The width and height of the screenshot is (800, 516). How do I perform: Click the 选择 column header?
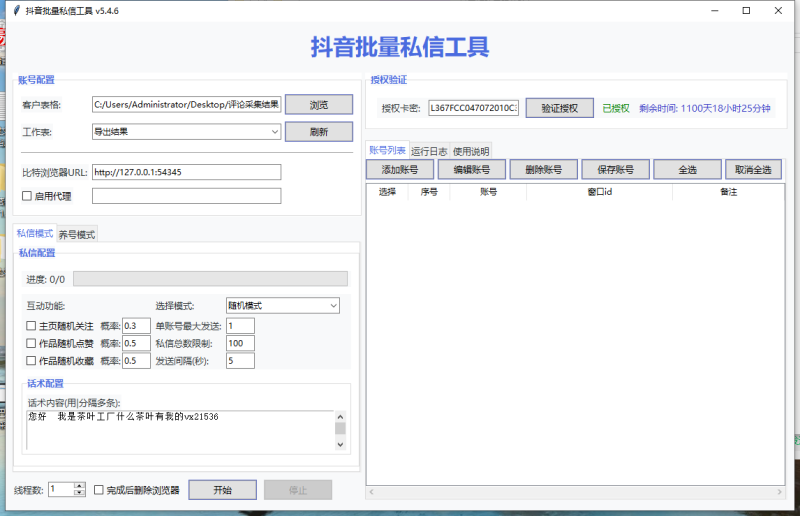pyautogui.click(x=387, y=192)
